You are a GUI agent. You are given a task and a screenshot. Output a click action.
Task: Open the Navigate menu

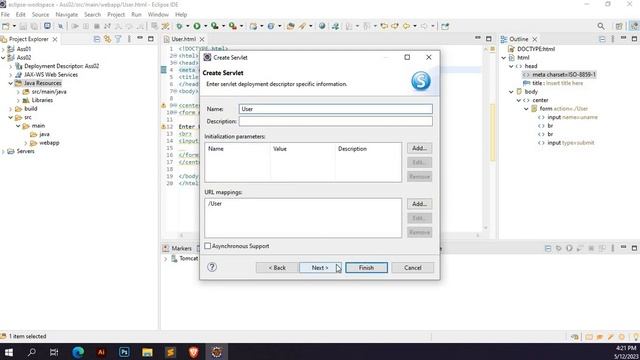point(67,14)
